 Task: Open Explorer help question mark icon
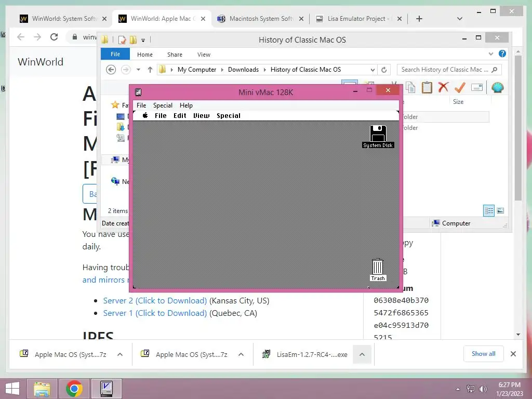(x=502, y=54)
